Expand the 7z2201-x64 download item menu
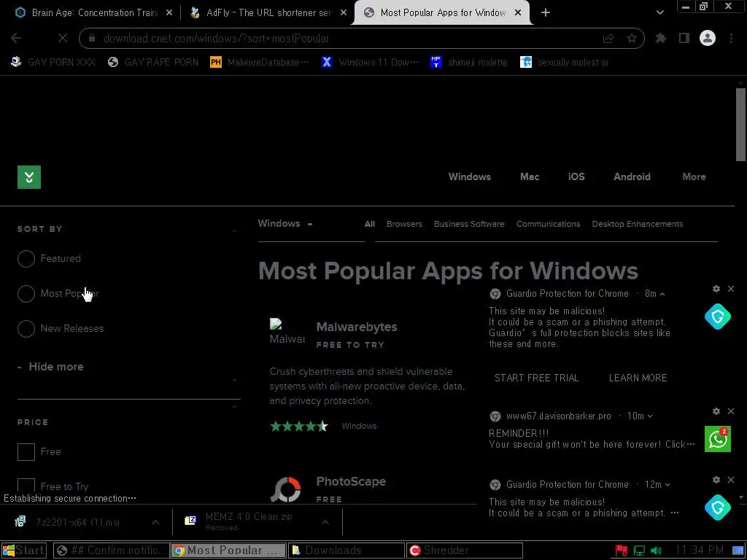Image resolution: width=747 pixels, height=560 pixels. [155, 522]
